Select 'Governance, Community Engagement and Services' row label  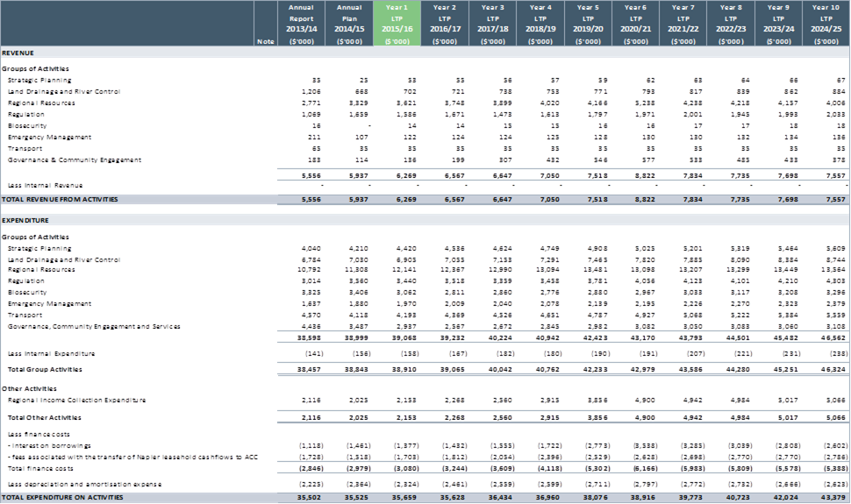click(x=94, y=327)
